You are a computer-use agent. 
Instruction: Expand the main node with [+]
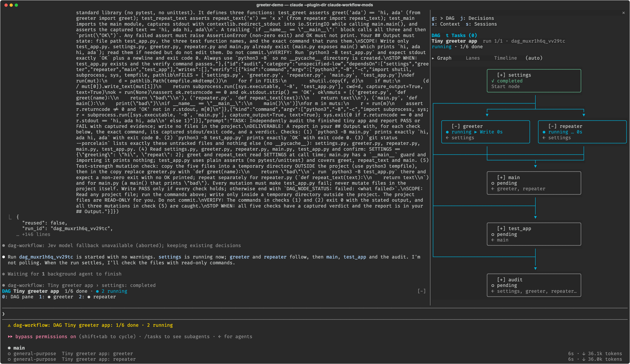[501, 177]
